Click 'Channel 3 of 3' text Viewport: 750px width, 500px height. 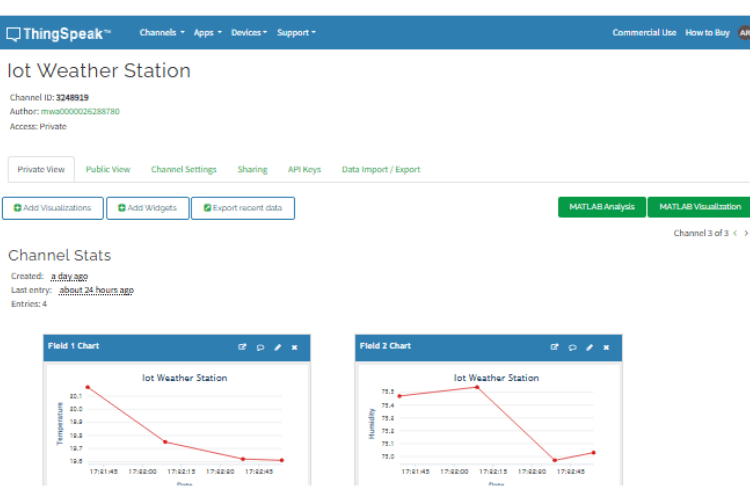click(701, 233)
